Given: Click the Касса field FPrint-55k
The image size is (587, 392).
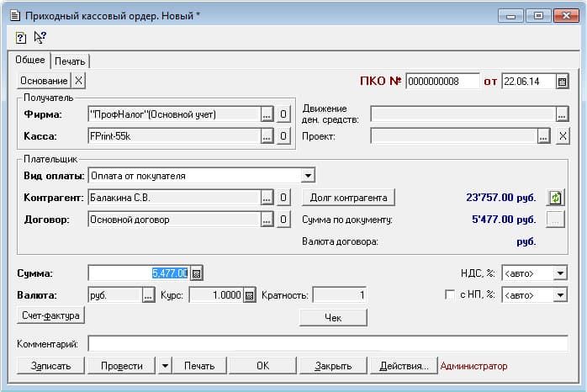Looking at the screenshot, I should click(174, 136).
